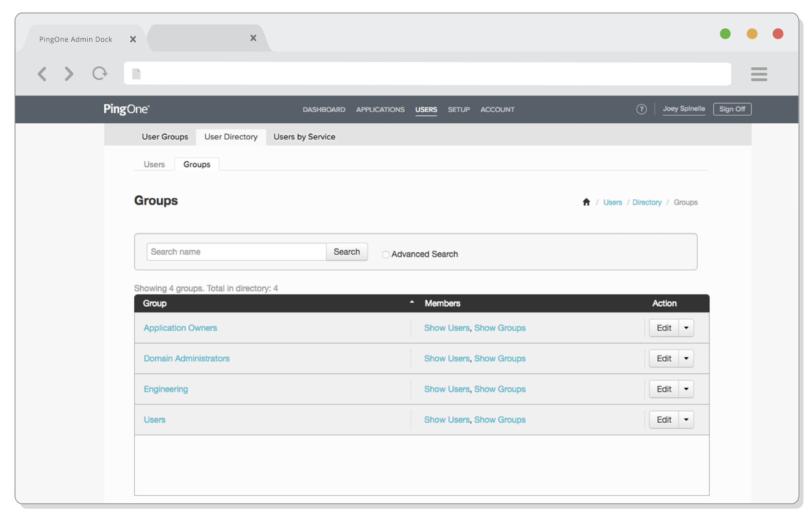This screenshot has height=518, width=812.
Task: Click the home breadcrumb icon
Action: [586, 202]
